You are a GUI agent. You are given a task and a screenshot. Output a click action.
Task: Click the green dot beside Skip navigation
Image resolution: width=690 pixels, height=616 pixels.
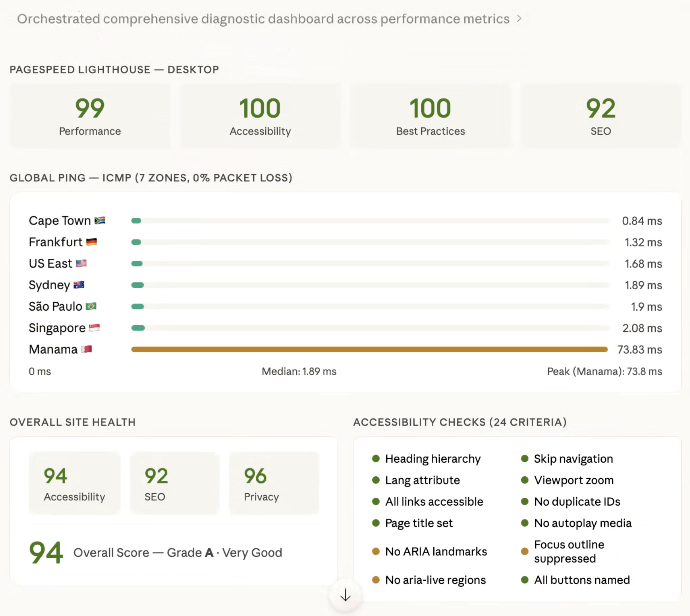click(x=525, y=459)
